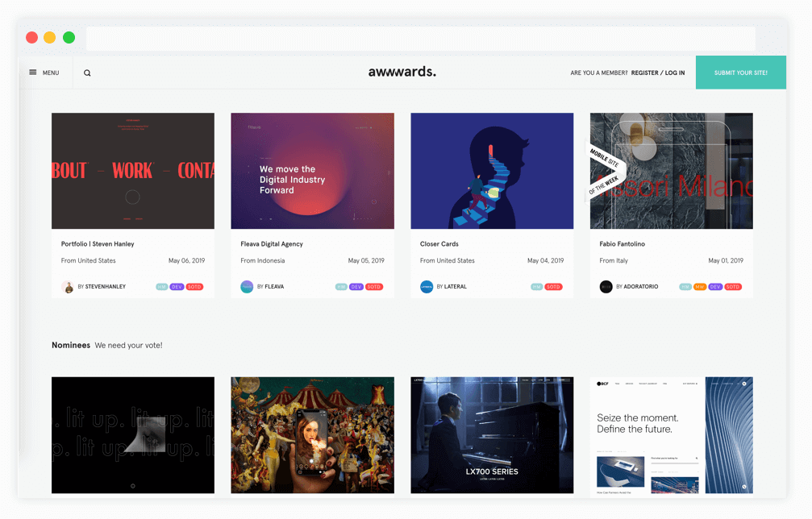
Task: Click SOTD badge on Fabio Fantolino card
Action: (733, 287)
